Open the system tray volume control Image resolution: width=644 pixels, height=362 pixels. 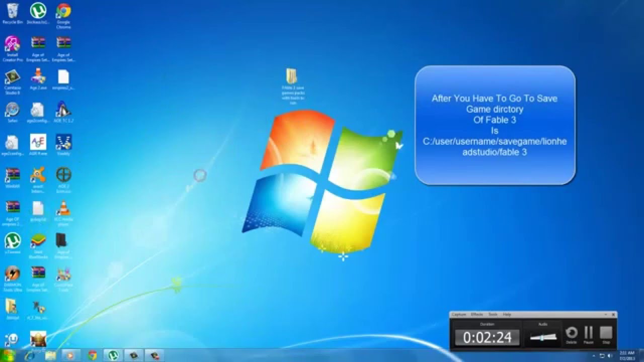[610, 356]
